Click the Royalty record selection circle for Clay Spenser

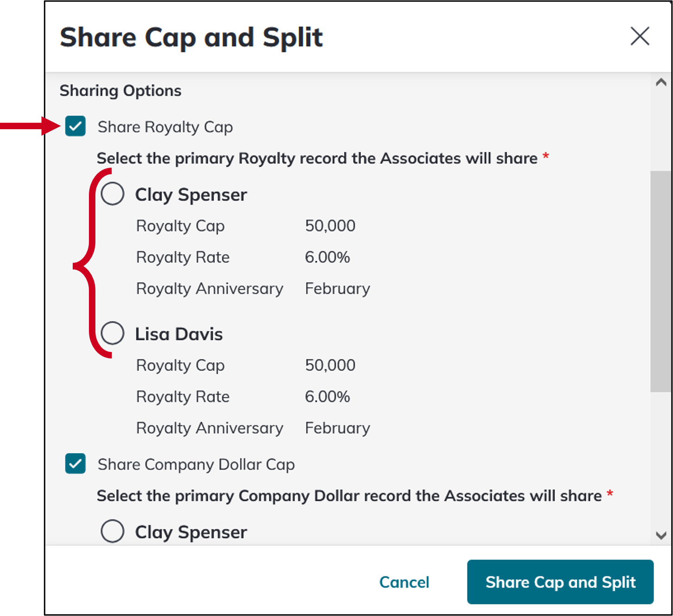coord(112,194)
